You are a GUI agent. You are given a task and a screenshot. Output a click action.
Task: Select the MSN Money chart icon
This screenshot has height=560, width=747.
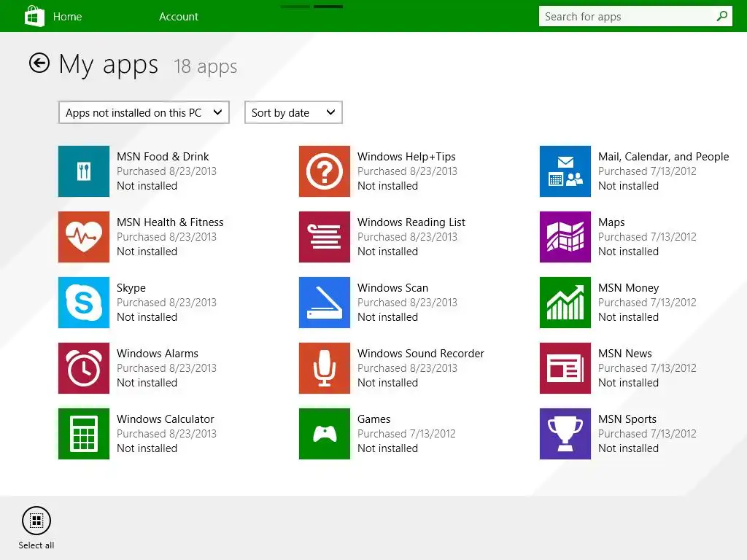click(565, 303)
